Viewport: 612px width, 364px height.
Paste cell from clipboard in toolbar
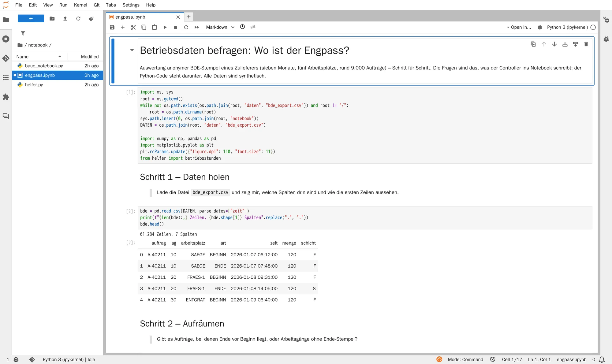click(x=155, y=27)
